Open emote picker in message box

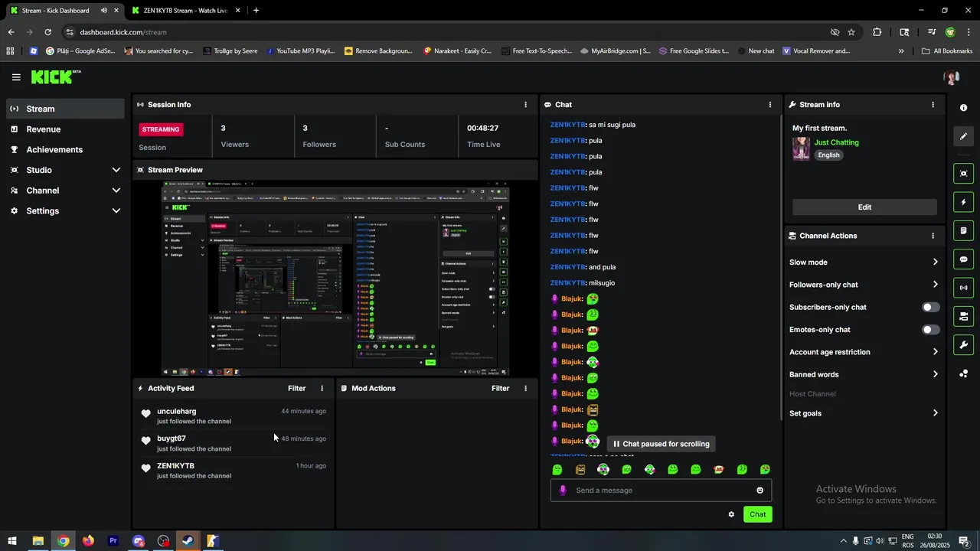point(759,491)
